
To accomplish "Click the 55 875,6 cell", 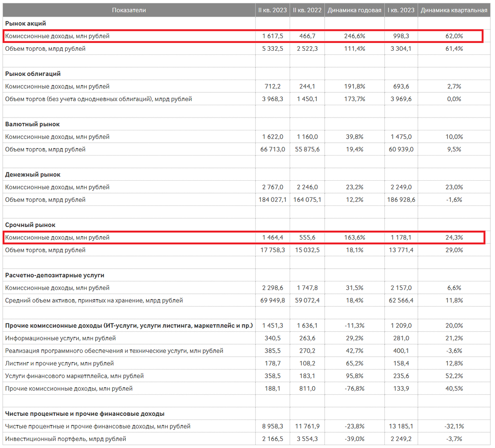I will pos(307,149).
